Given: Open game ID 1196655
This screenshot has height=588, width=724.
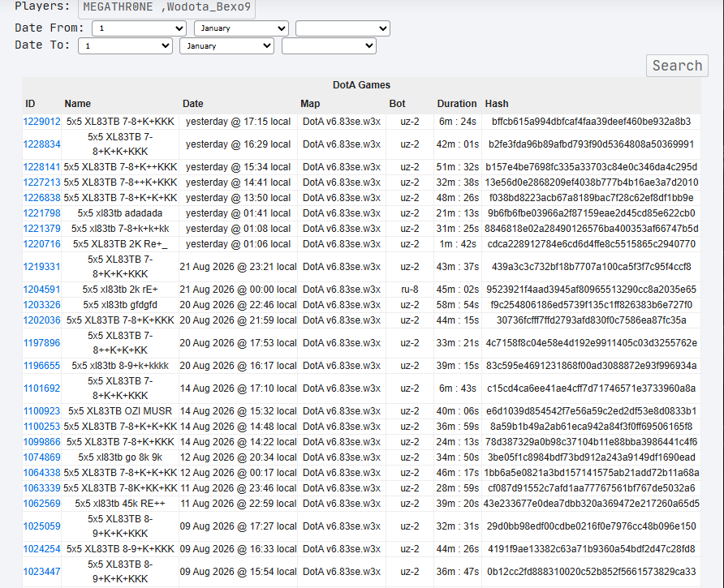Looking at the screenshot, I should pyautogui.click(x=41, y=366).
